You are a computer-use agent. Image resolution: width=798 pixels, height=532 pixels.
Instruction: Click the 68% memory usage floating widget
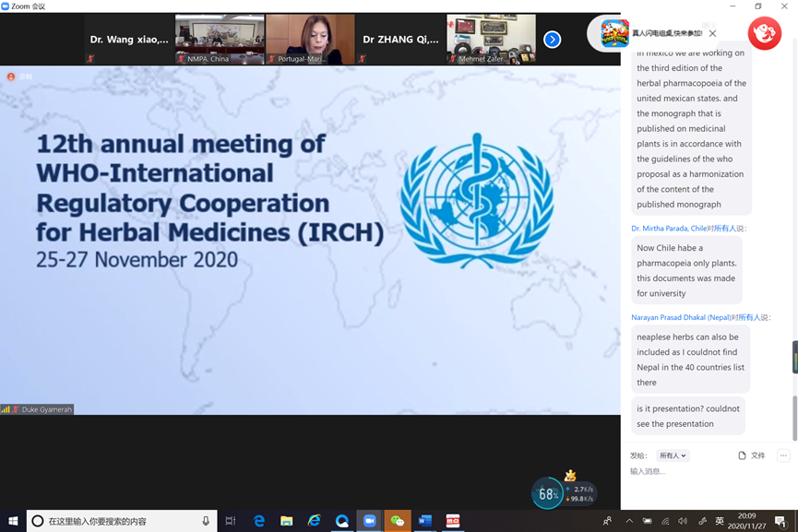(x=548, y=493)
